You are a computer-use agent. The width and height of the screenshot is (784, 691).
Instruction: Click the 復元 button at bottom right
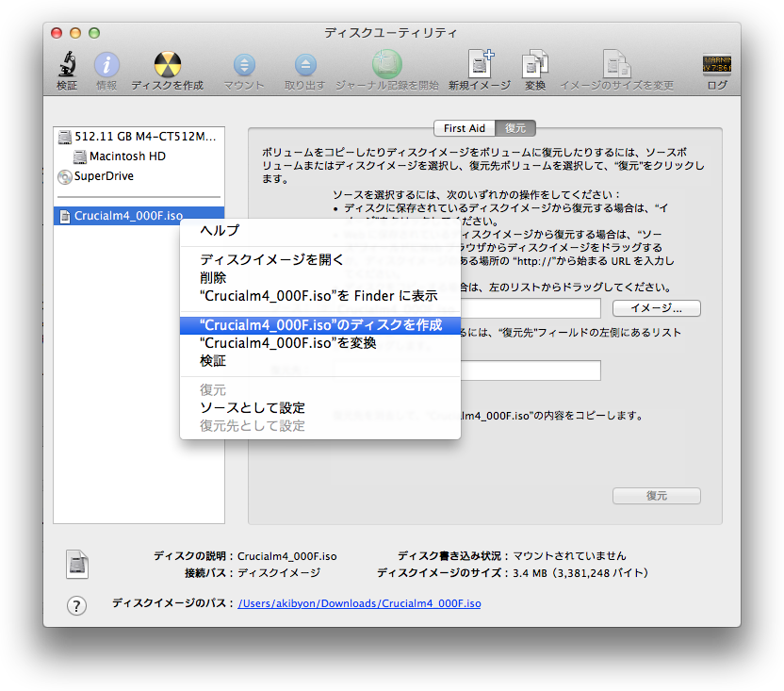click(657, 496)
